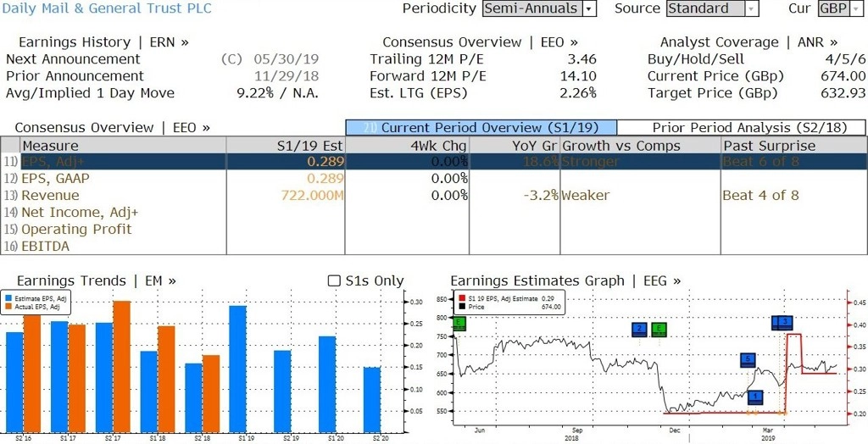The height and width of the screenshot is (444, 868).
Task: Select row 13 Revenue
Action: coord(434,196)
